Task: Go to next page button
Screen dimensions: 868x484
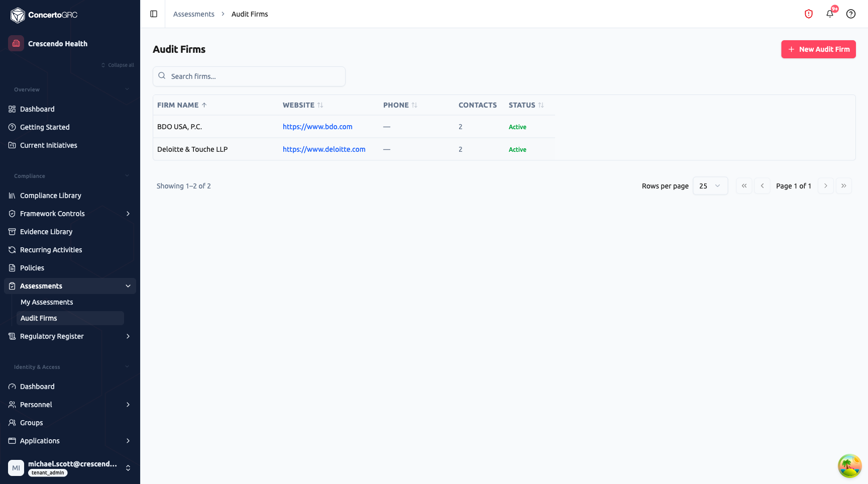Action: 825,186
